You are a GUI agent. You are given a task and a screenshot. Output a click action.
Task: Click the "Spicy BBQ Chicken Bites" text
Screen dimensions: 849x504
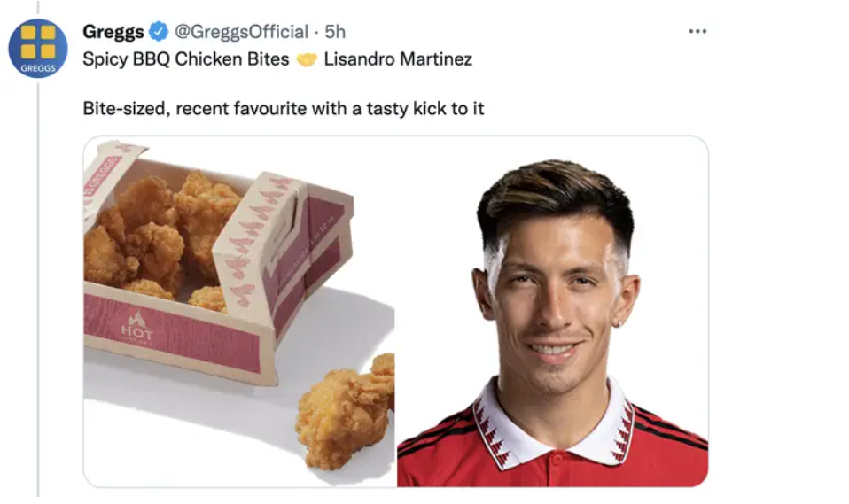[186, 58]
